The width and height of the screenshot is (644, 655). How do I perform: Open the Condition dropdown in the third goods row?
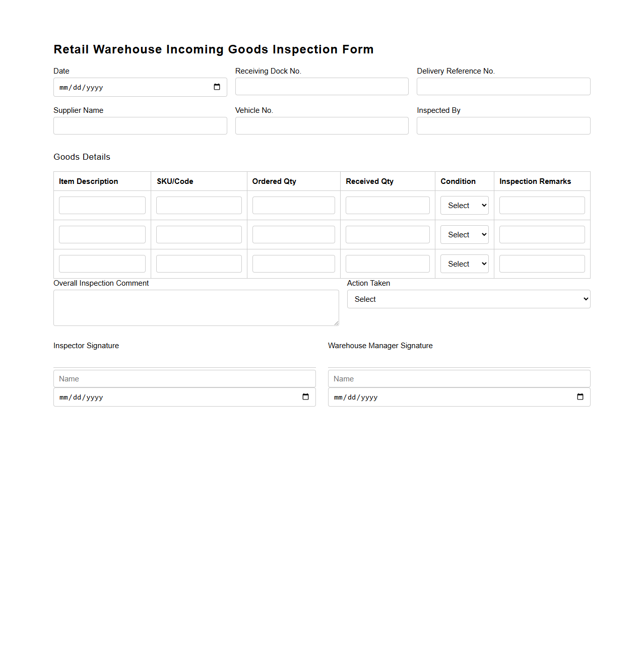464,264
